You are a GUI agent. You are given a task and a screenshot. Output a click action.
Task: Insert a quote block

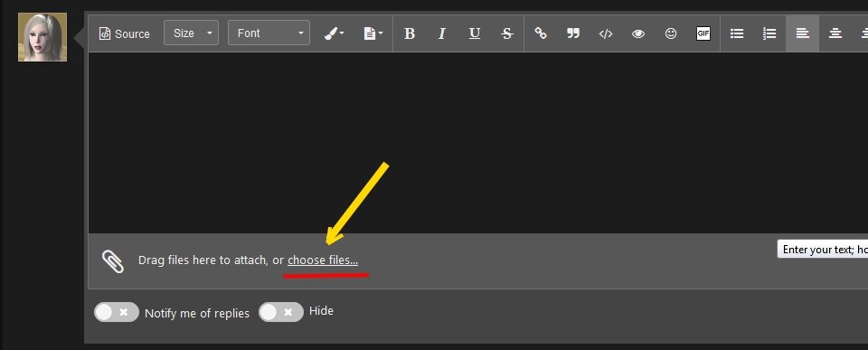(x=573, y=33)
